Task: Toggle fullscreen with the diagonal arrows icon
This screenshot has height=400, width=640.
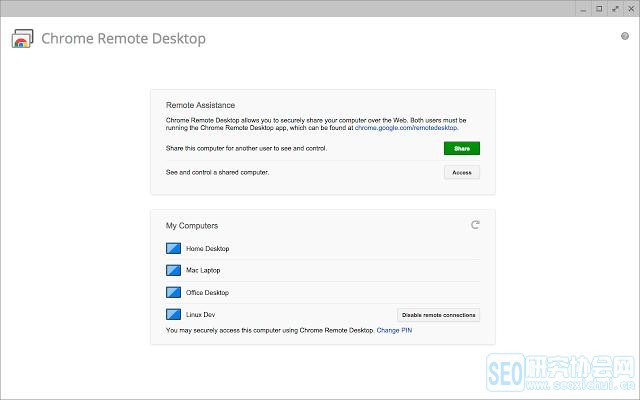Action: coord(615,9)
